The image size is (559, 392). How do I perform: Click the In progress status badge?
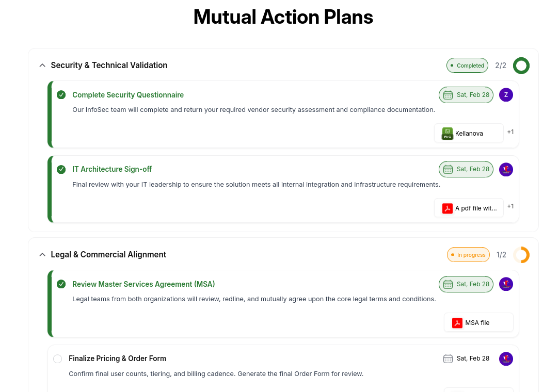468,255
